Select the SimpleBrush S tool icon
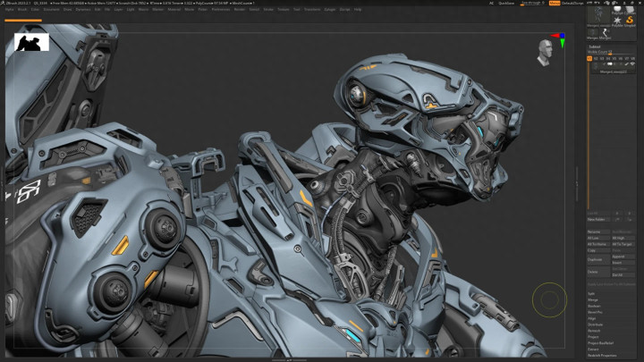Screen dimensions: 644x362 pos(630,18)
